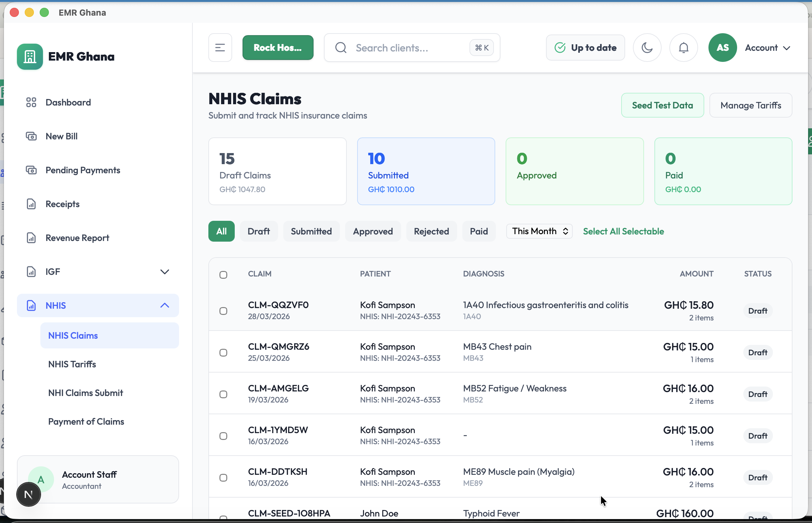This screenshot has height=523, width=812.
Task: Click the Seed Test Data button
Action: [x=662, y=105]
